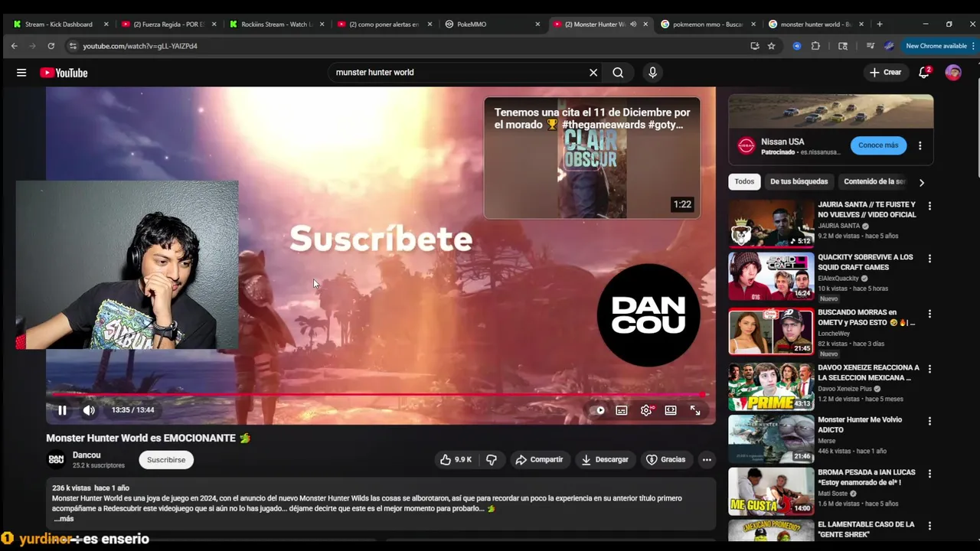
Task: Open options for GENTE SHREK video
Action: 930,526
